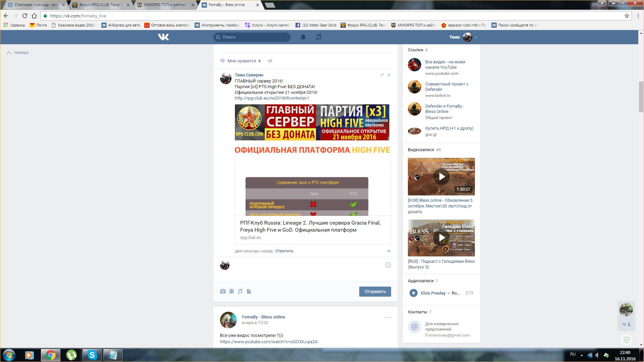644x362 pixels.
Task: Click the Ответить reply link
Action: 284,251
